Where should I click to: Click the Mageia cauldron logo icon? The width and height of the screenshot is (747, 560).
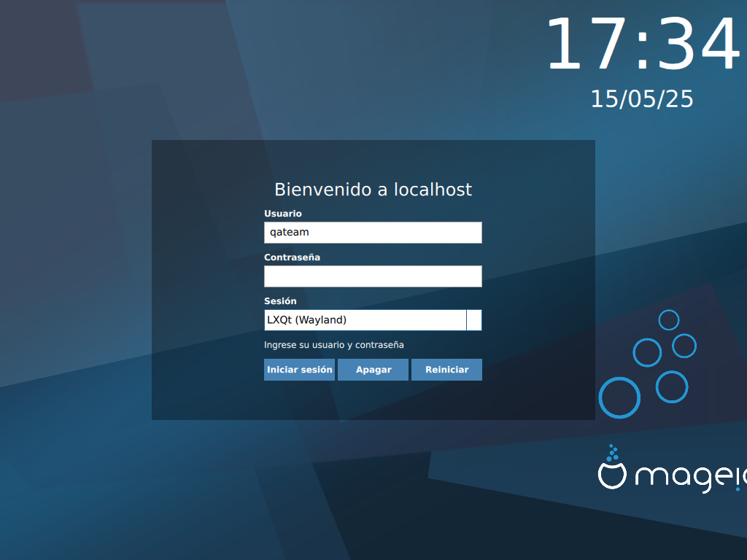tap(612, 475)
